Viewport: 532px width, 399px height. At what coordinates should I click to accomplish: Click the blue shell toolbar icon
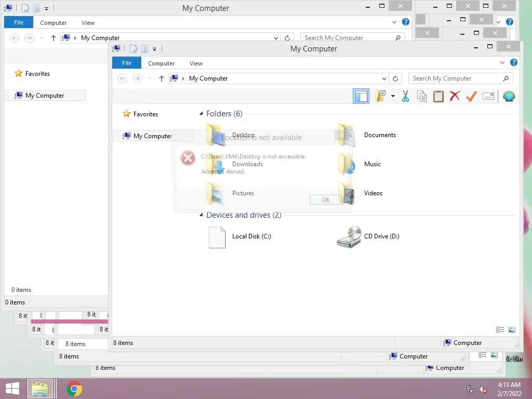coord(509,96)
